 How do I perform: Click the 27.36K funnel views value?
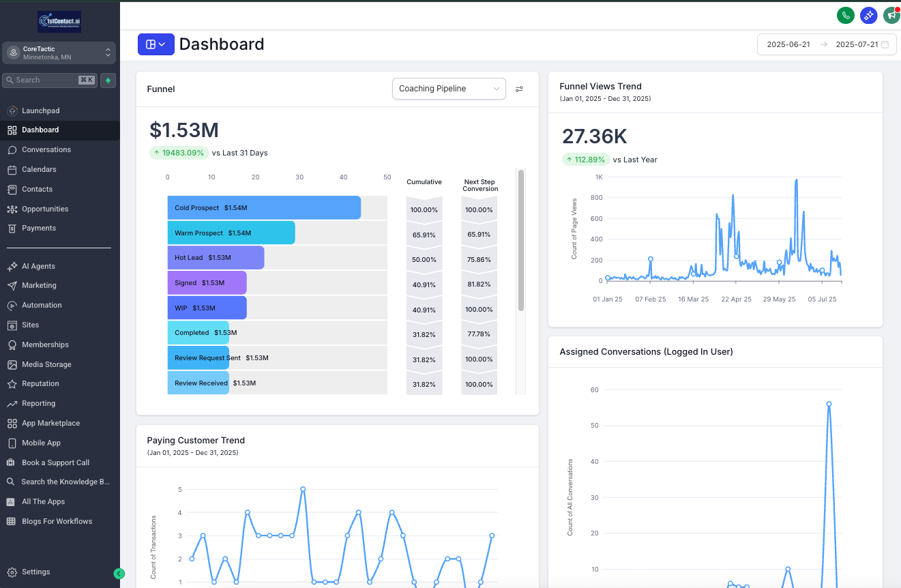pyautogui.click(x=595, y=136)
